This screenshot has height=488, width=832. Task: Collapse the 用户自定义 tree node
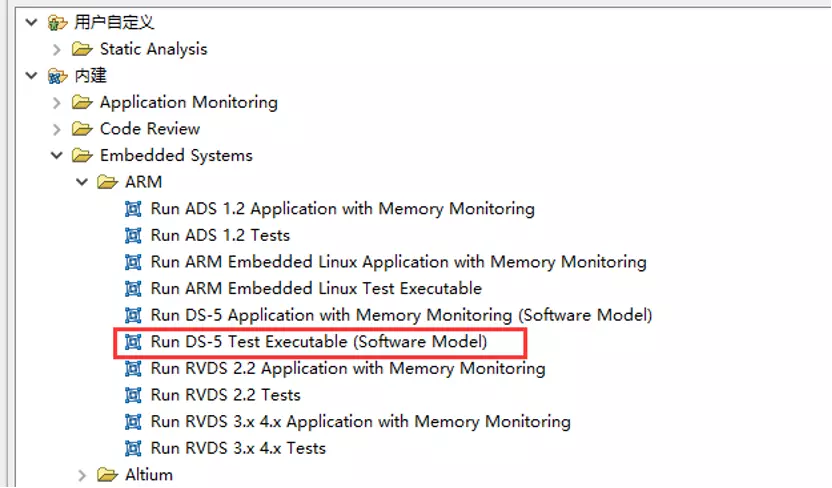pos(31,22)
